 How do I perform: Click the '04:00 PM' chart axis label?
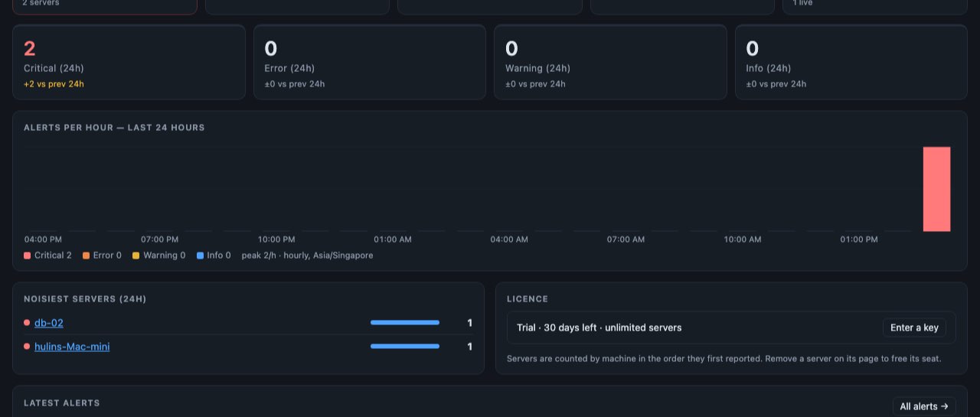(x=43, y=239)
